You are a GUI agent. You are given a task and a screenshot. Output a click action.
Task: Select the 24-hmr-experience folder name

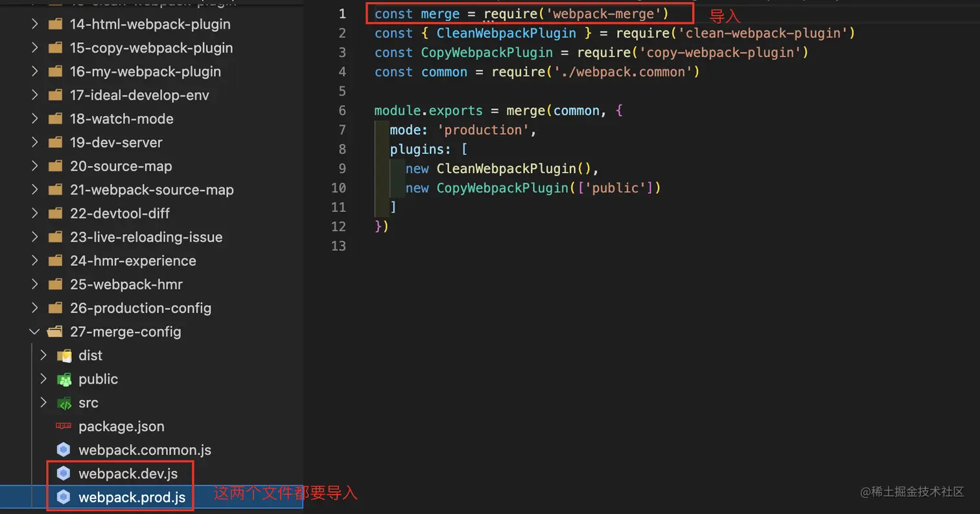coord(133,261)
